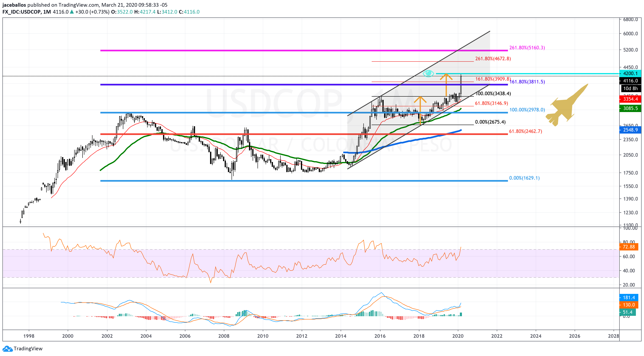644x356 pixels.
Task: Click the orange 72.88 RSI value label
Action: (629, 247)
